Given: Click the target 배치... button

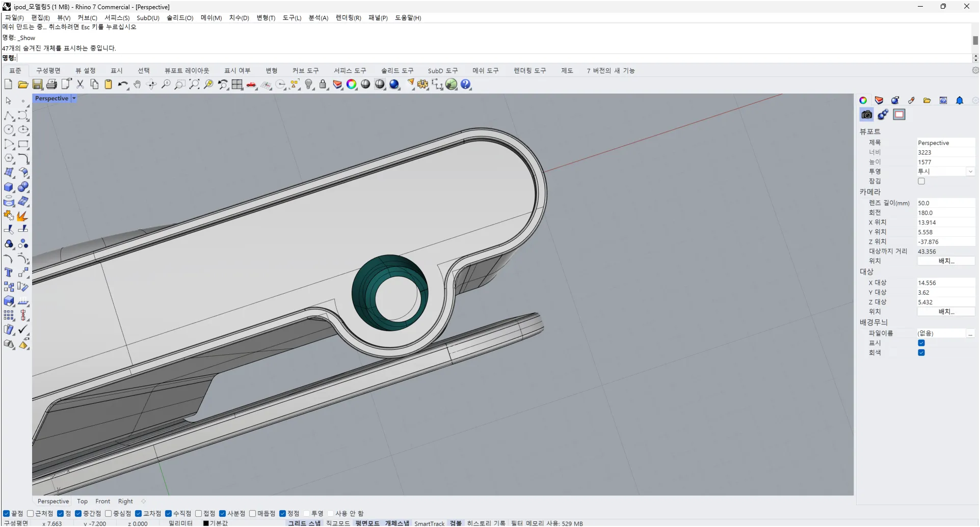Looking at the screenshot, I should pyautogui.click(x=946, y=312).
